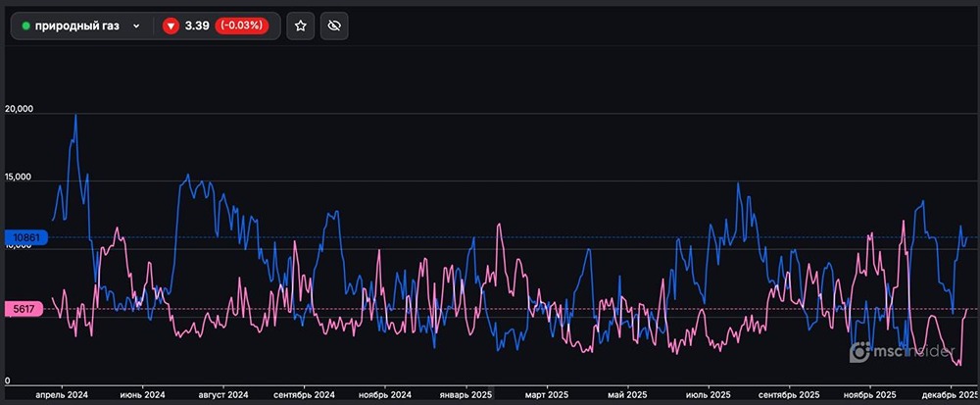Select the pink 5617 value label
980x405 pixels.
pyautogui.click(x=23, y=309)
